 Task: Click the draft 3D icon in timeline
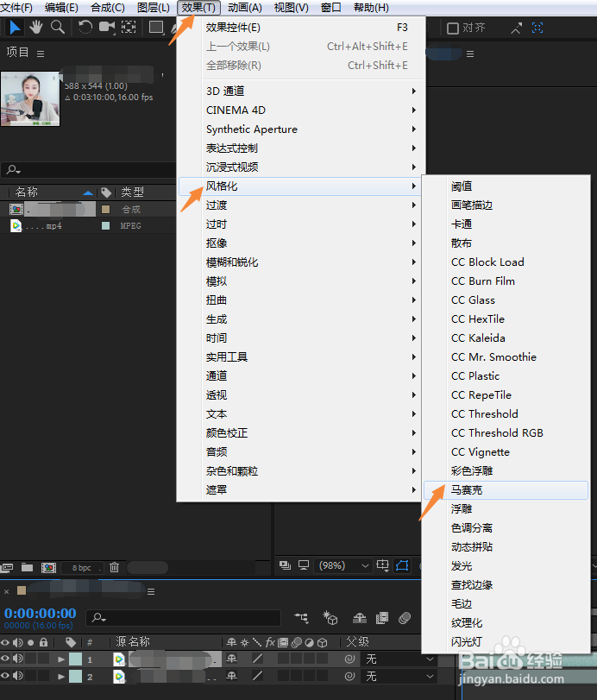[x=330, y=618]
